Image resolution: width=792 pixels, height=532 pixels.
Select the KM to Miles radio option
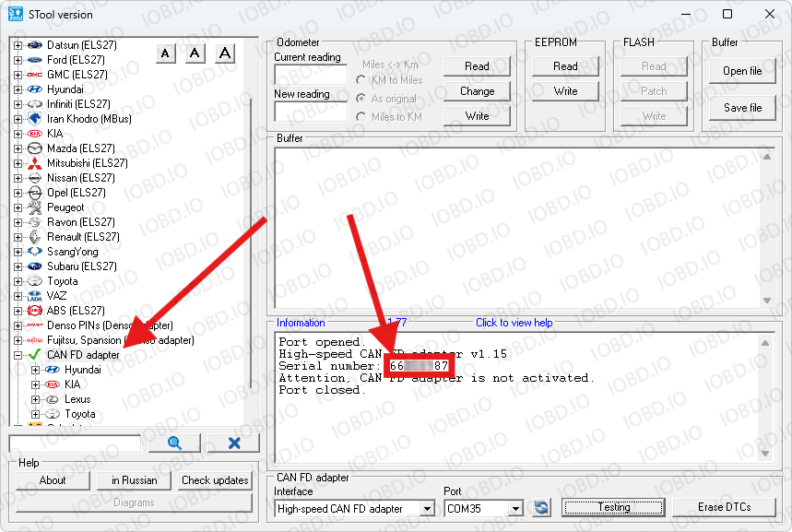(361, 80)
